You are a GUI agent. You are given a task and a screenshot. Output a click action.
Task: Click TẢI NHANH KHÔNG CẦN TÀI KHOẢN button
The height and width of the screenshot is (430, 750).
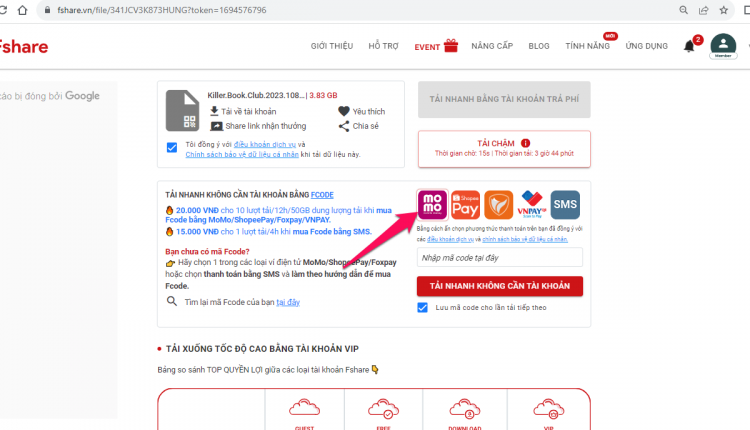(x=500, y=286)
